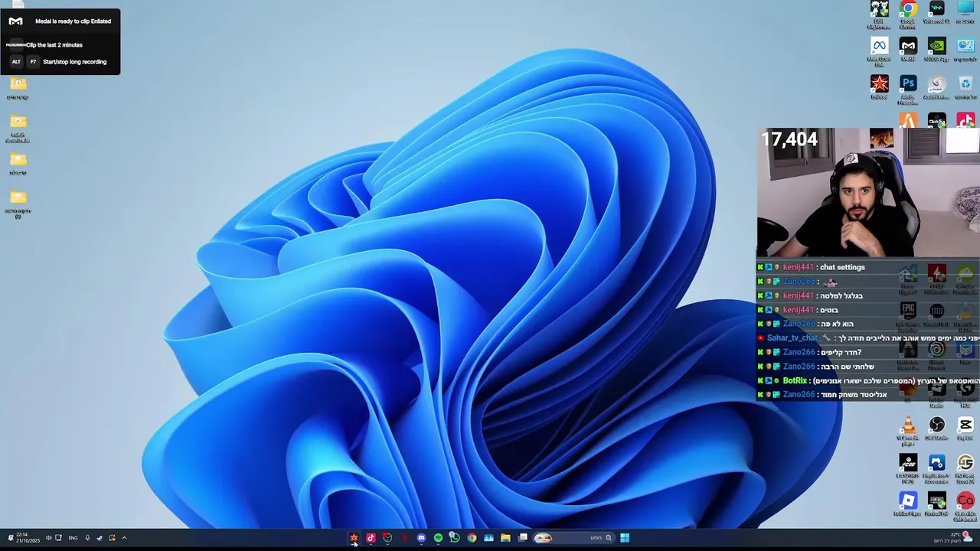The width and height of the screenshot is (980, 551).
Task: Open the Adobe Photoshop desktop shortcut
Action: tap(908, 88)
